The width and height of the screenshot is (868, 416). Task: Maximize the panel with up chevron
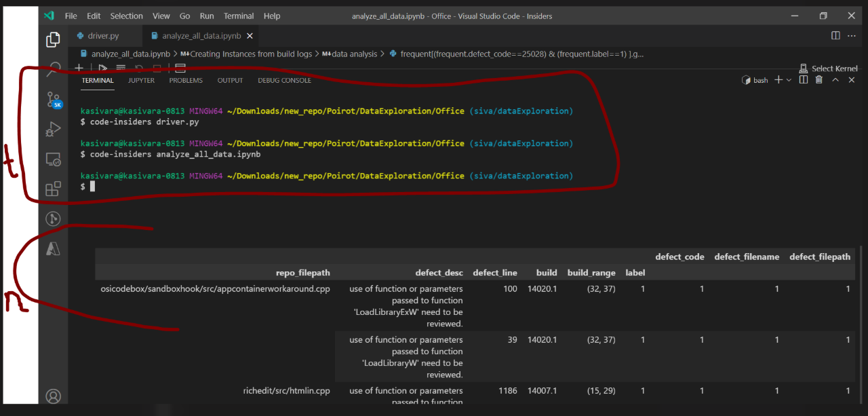click(835, 80)
